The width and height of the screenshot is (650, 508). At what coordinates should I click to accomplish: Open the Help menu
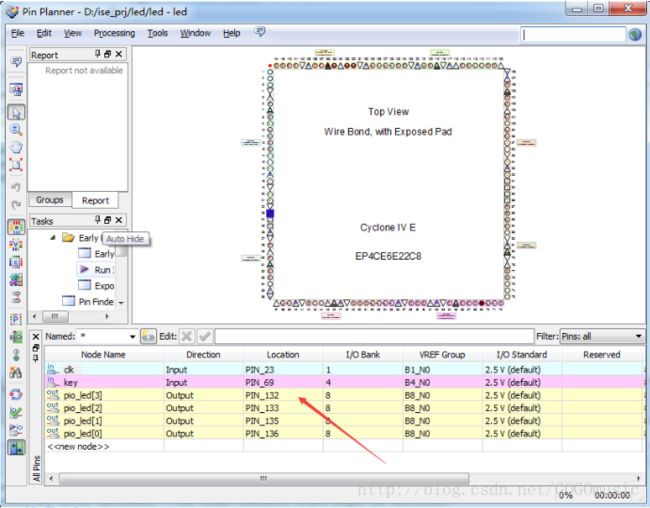232,33
